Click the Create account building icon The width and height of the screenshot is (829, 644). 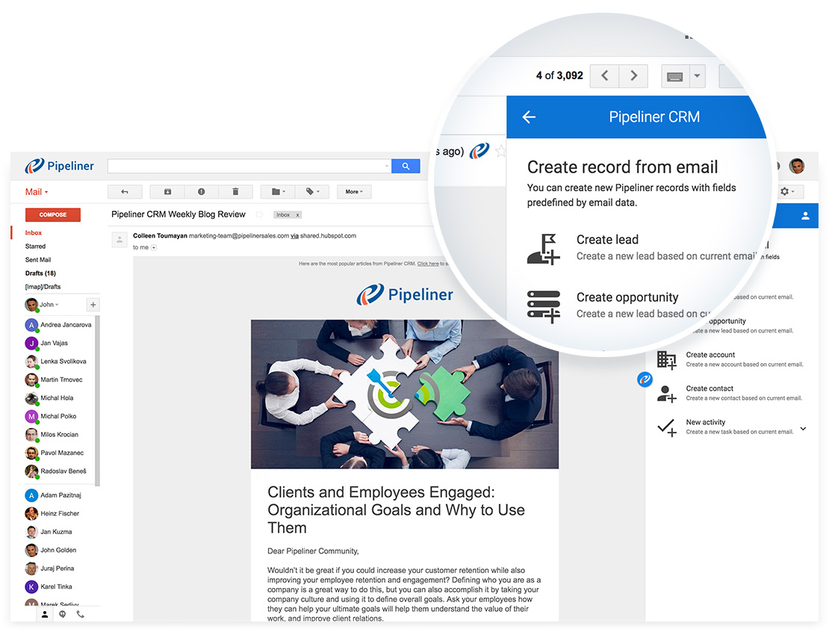pos(667,359)
